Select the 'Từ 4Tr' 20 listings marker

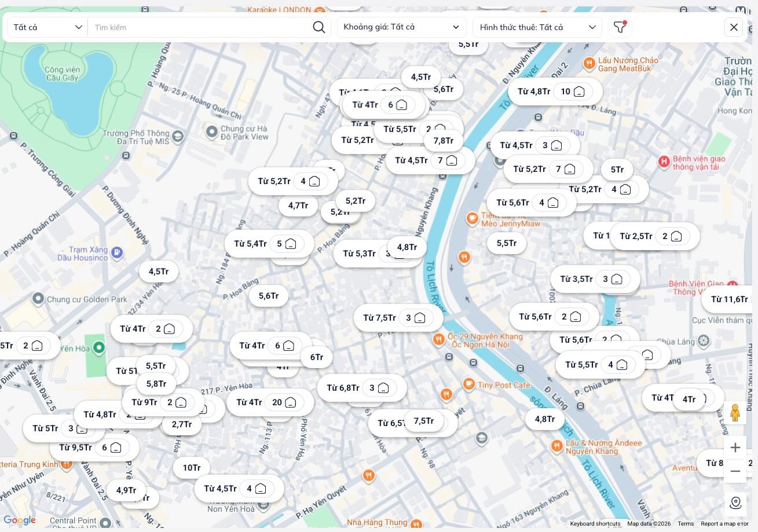tap(270, 402)
